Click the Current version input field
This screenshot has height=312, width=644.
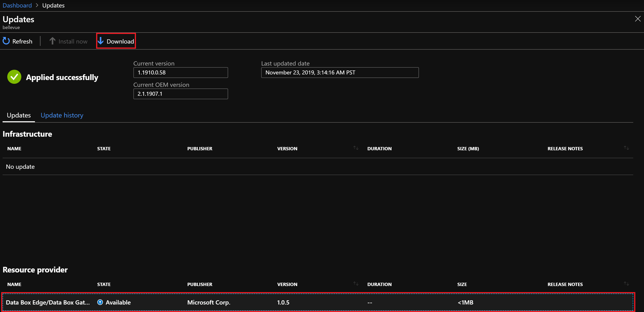(181, 73)
